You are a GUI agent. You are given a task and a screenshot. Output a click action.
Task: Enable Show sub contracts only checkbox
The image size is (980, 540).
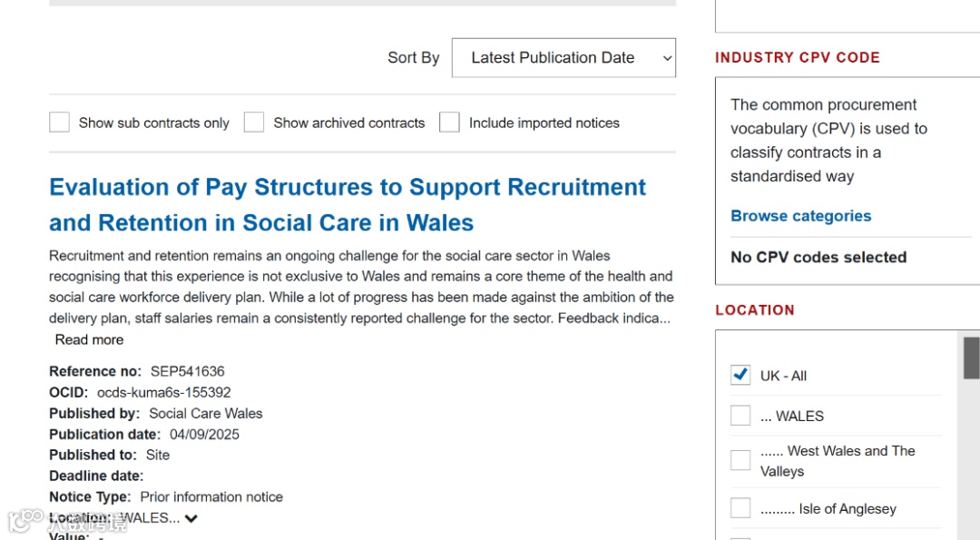(60, 123)
